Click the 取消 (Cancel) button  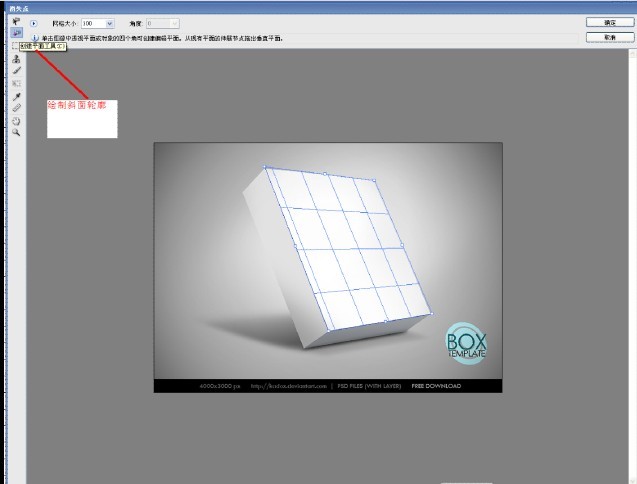610,37
